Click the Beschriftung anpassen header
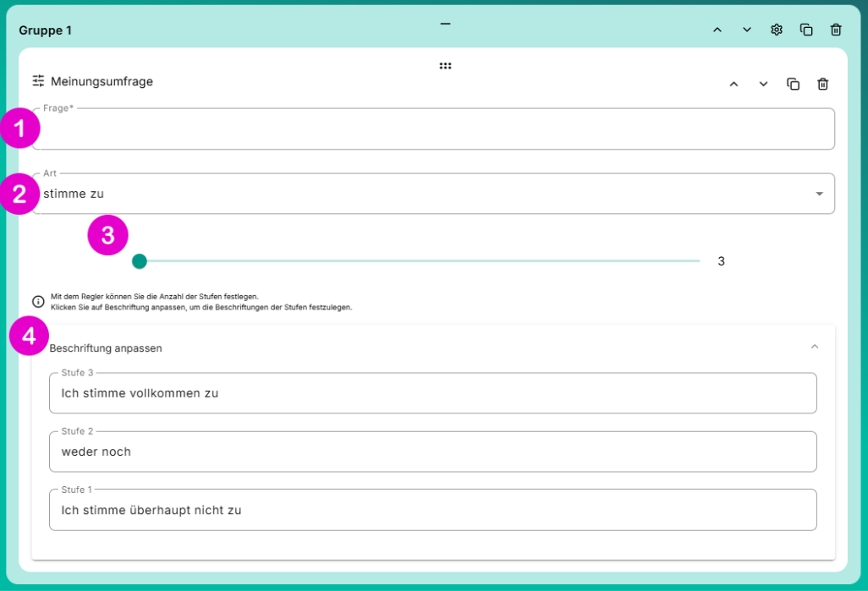Image resolution: width=868 pixels, height=591 pixels. pos(433,347)
